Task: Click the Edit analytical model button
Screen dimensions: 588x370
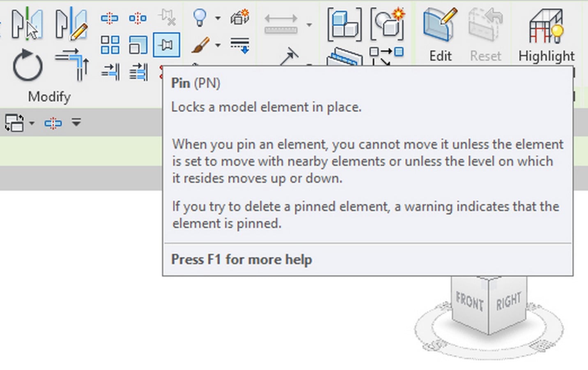Action: (x=440, y=35)
